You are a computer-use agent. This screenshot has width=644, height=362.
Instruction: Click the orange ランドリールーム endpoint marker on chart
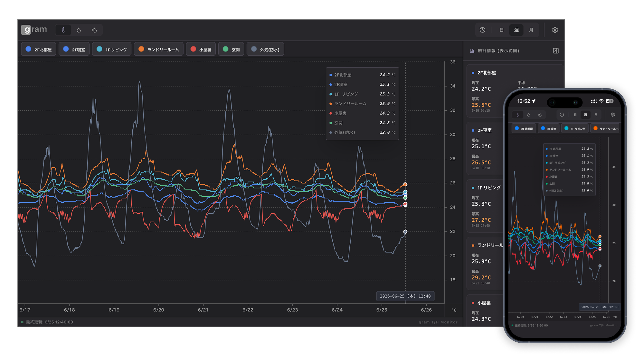pyautogui.click(x=405, y=184)
